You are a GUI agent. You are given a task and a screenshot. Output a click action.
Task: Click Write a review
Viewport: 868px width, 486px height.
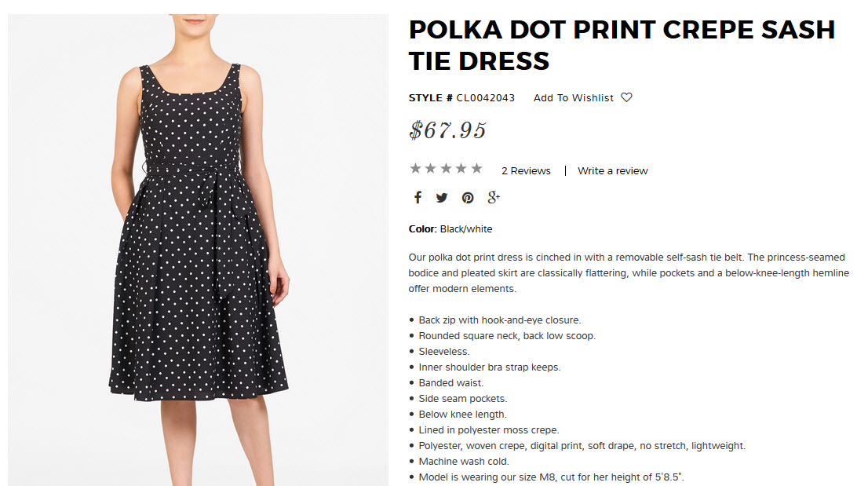pyautogui.click(x=613, y=171)
